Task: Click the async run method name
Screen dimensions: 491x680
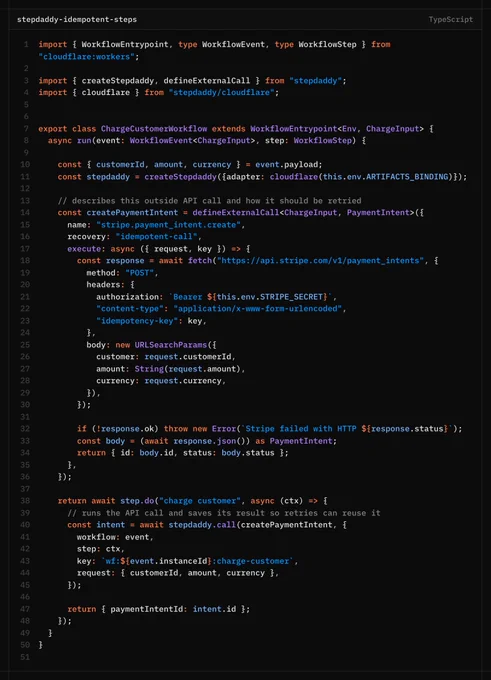Action: pyautogui.click(x=84, y=141)
